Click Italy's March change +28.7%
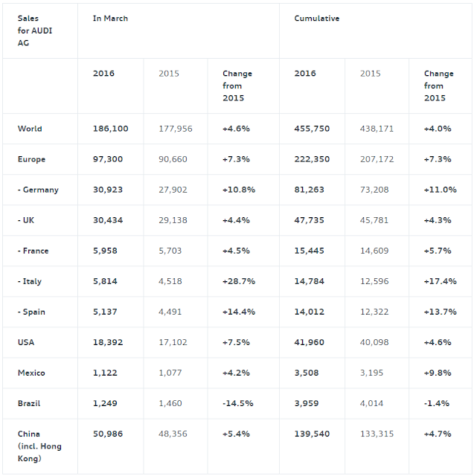The image size is (474, 476). point(239,281)
